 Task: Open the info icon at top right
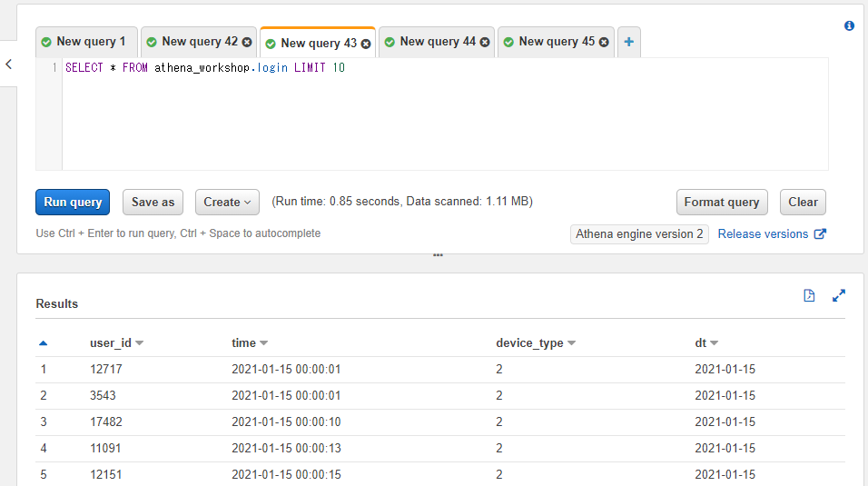(x=849, y=25)
